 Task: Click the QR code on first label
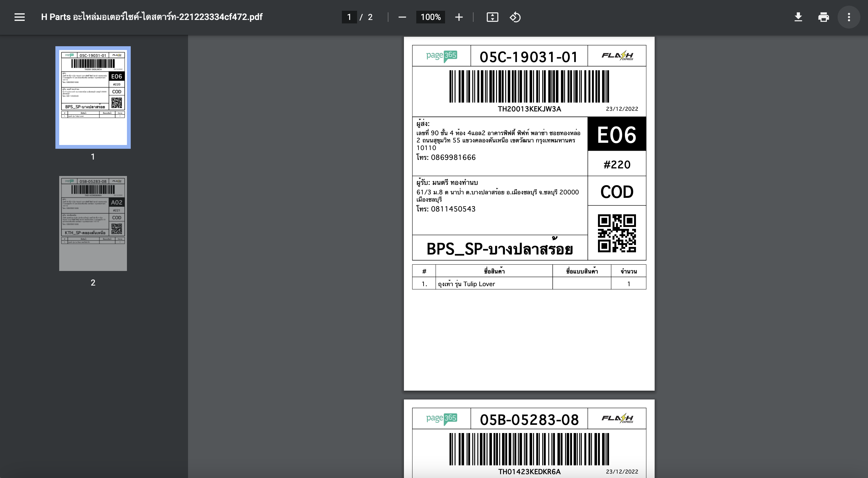[617, 233]
